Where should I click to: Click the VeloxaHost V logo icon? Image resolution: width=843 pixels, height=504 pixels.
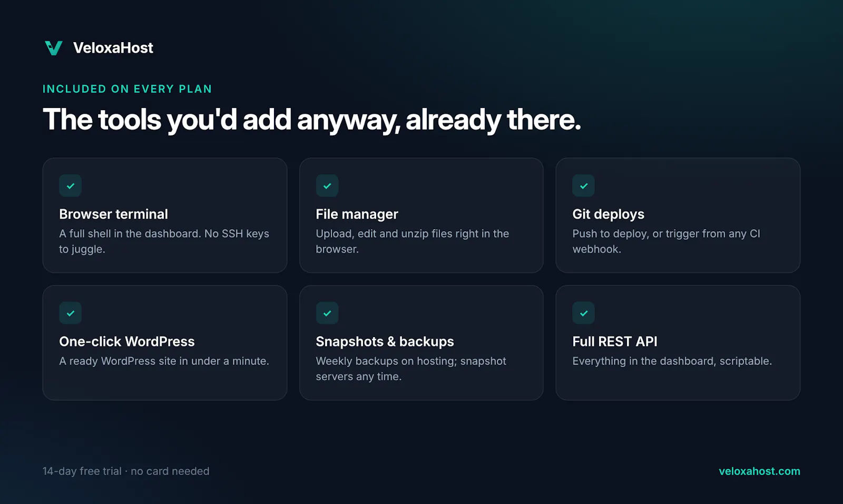coord(53,48)
